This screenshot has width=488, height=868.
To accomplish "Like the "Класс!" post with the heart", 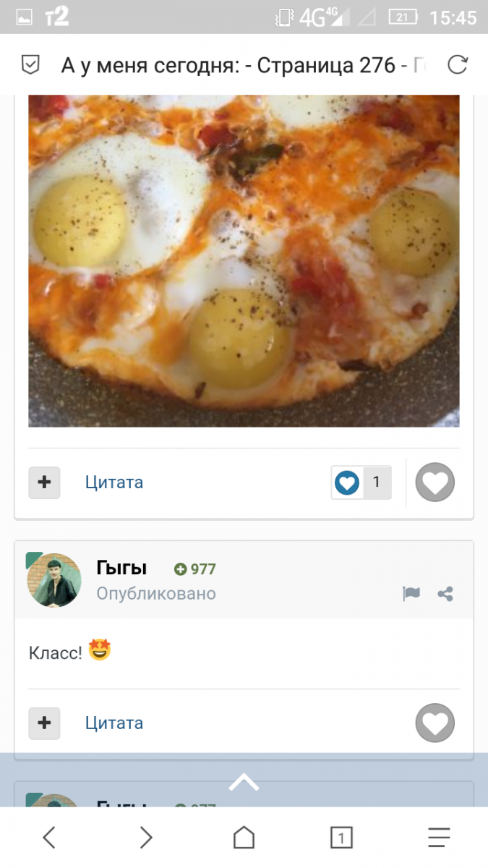I will (x=435, y=723).
